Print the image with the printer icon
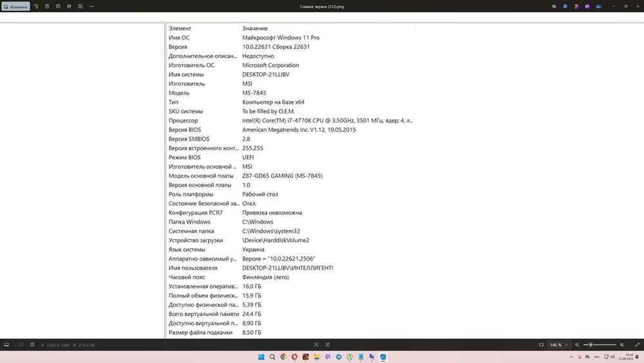 [x=58, y=6]
